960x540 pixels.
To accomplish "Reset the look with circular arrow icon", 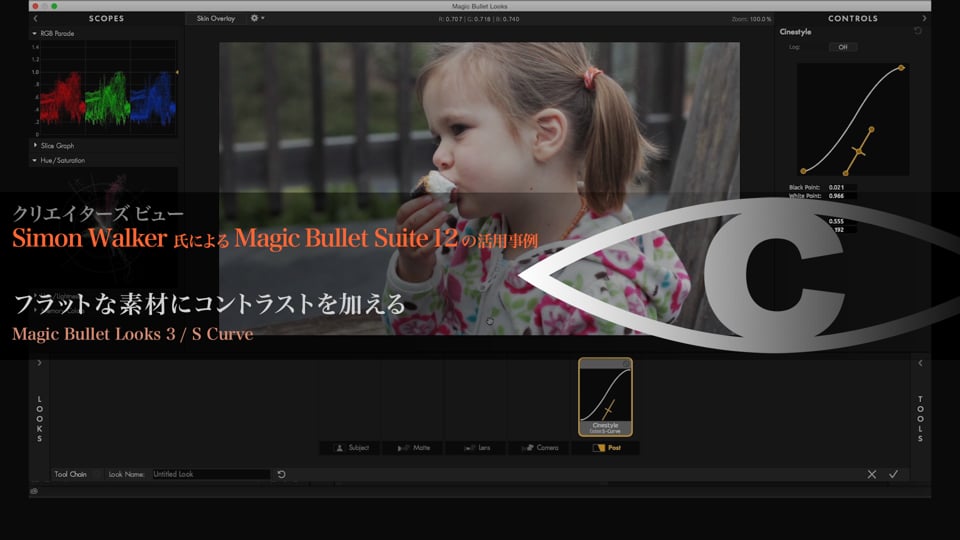I will 282,474.
